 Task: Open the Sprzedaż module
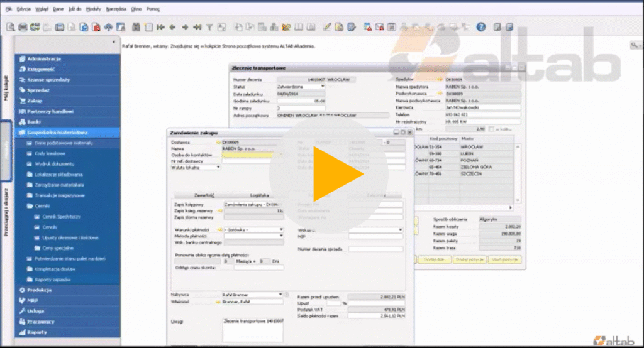[68, 90]
